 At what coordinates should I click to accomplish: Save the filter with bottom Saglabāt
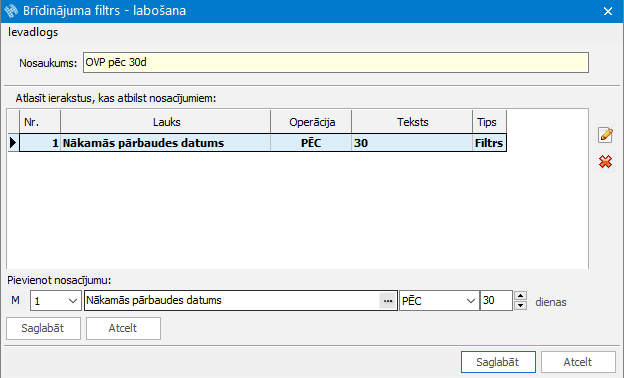coord(498,362)
